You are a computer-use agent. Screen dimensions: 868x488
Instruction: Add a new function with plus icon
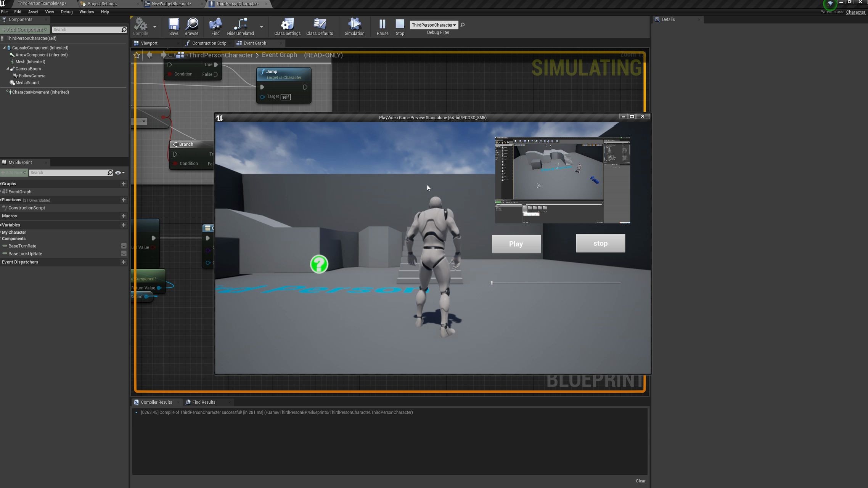123,200
